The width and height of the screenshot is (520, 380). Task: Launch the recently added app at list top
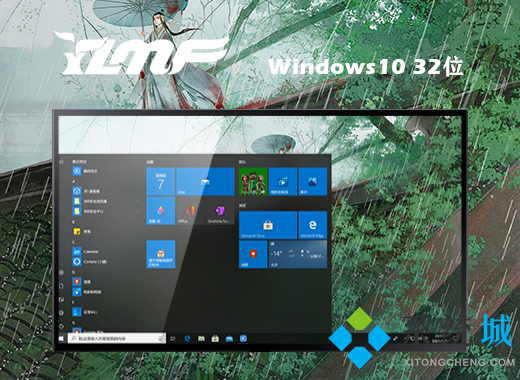click(x=85, y=171)
